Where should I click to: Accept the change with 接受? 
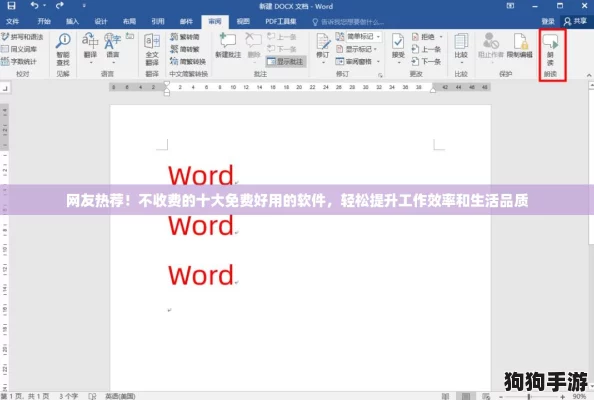point(398,48)
